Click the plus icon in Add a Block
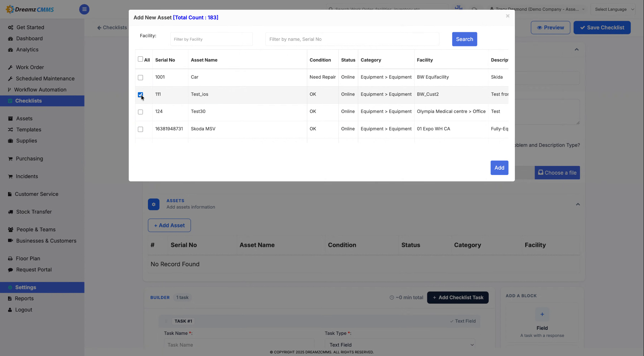Viewport: 644px width, 356px height. pos(542,315)
